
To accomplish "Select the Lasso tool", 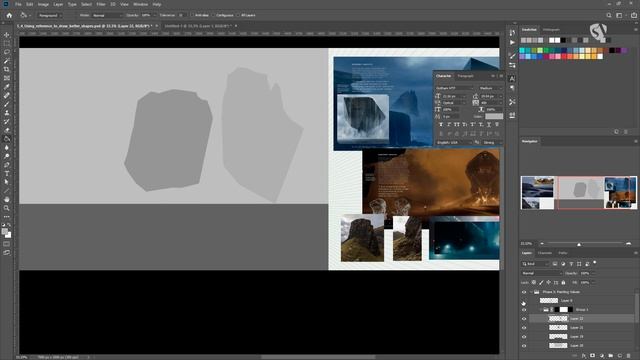I will pyautogui.click(x=7, y=52).
